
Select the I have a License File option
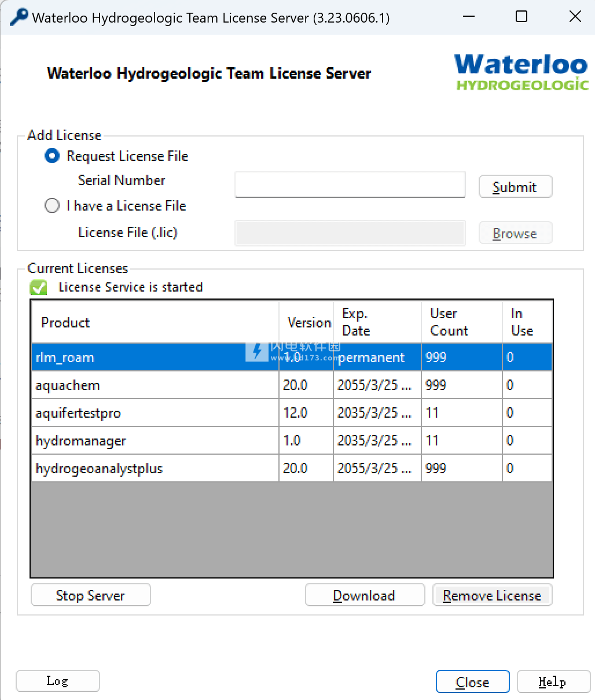pyautogui.click(x=52, y=206)
